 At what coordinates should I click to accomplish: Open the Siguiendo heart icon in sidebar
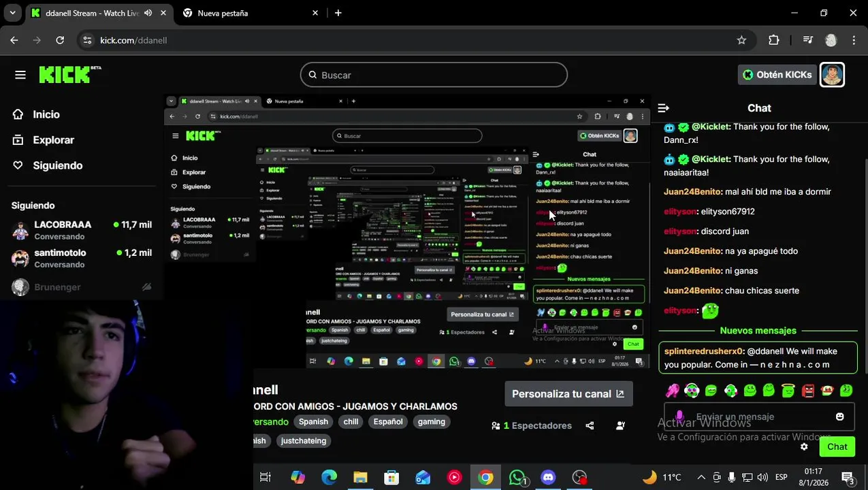coord(18,165)
